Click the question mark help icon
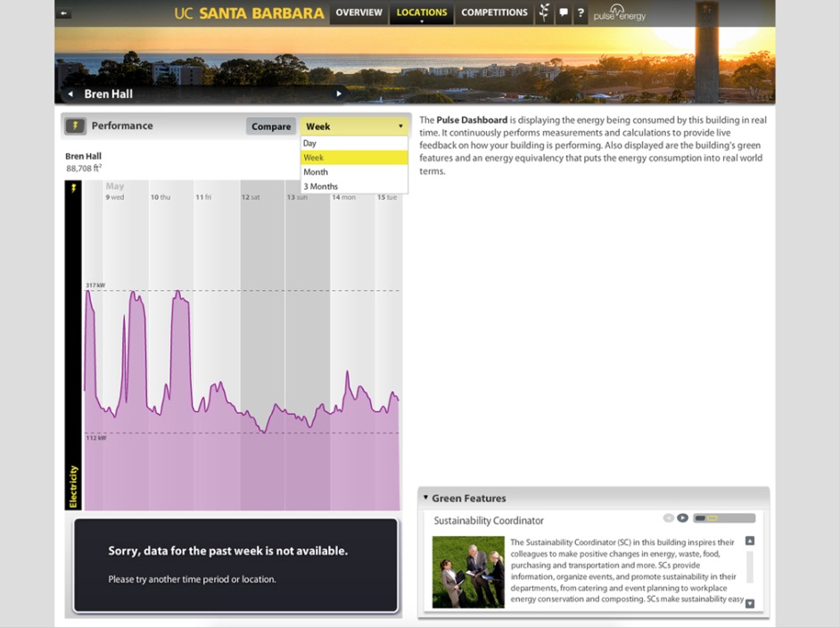This screenshot has width=840, height=628. click(x=581, y=12)
